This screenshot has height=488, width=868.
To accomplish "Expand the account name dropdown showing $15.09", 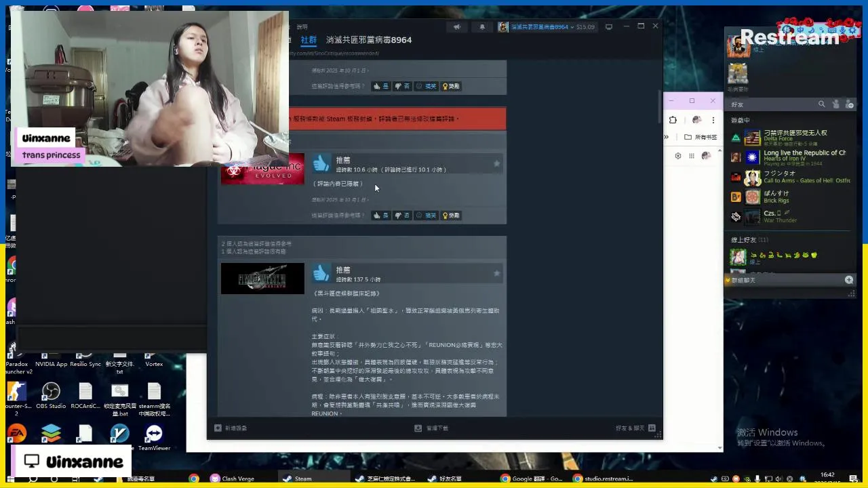I will pos(547,27).
